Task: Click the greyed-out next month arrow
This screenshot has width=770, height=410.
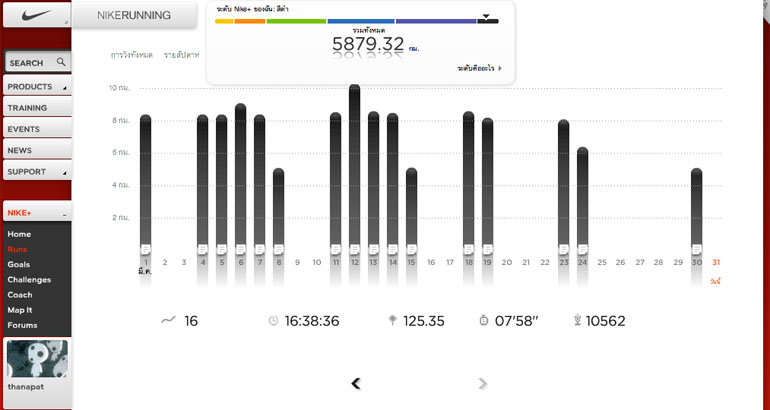Action: (483, 383)
